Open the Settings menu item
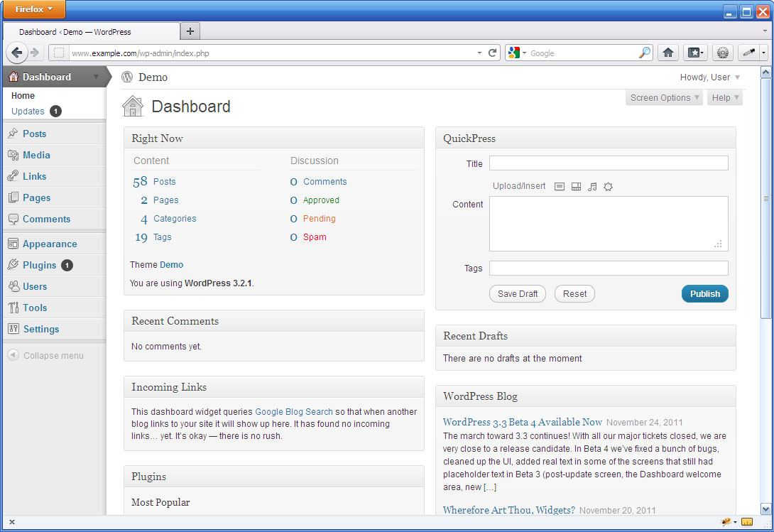This screenshot has width=774, height=532. (x=41, y=329)
